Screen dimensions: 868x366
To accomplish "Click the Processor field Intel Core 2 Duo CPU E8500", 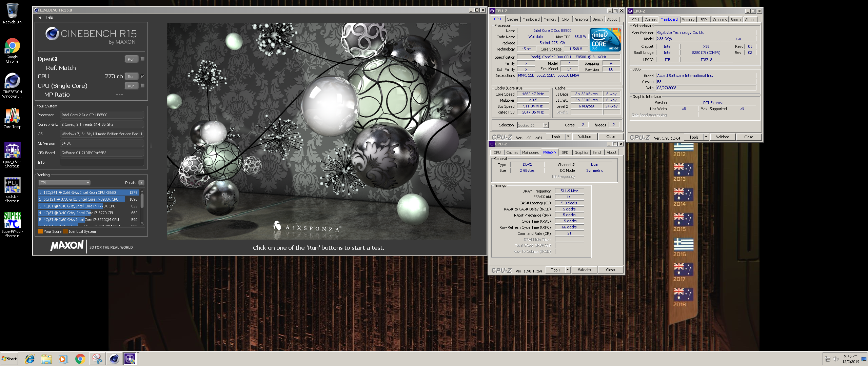I will [x=102, y=115].
